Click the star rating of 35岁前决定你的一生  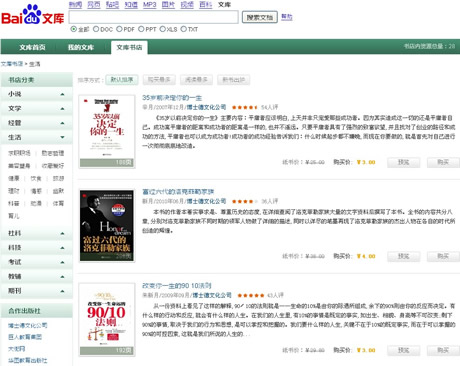click(245, 107)
